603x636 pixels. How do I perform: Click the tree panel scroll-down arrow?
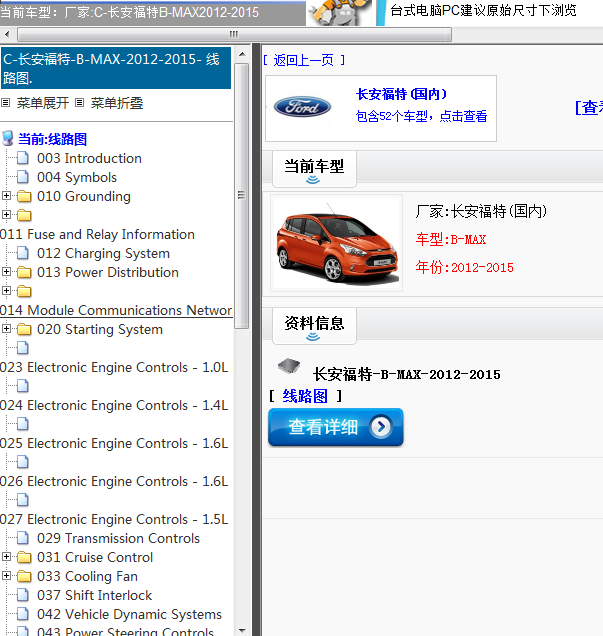pos(242,631)
